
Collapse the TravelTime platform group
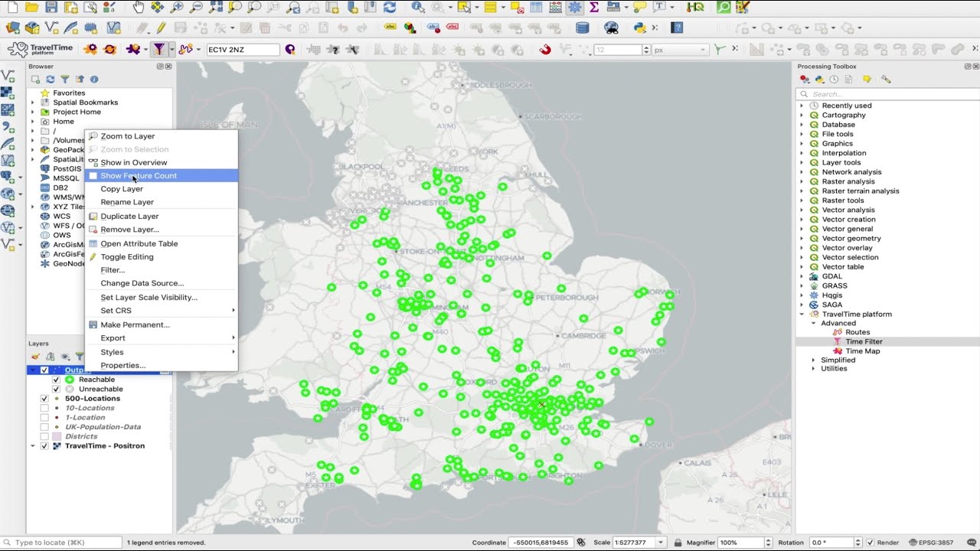point(802,314)
